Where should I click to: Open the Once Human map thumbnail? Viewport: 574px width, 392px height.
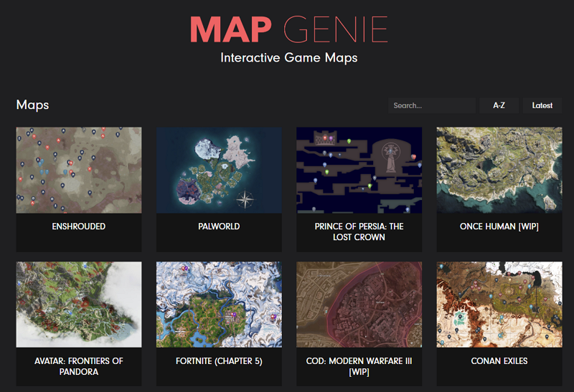(499, 170)
